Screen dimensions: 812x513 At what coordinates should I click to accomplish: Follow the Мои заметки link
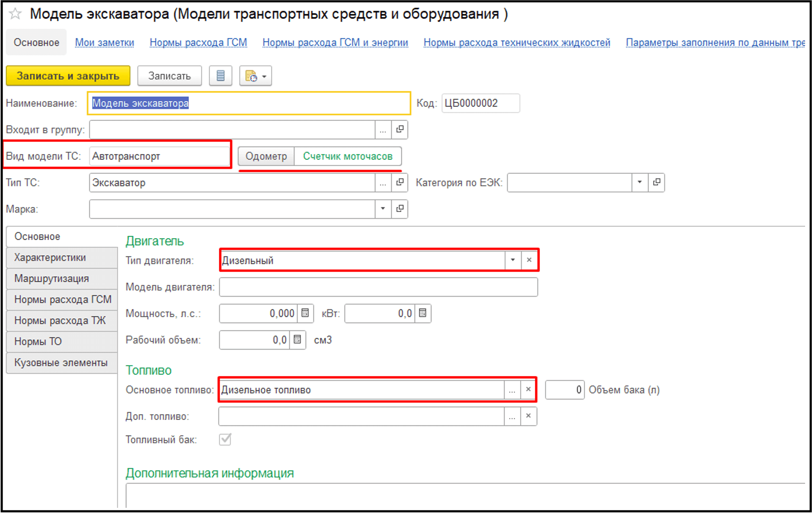point(104,42)
